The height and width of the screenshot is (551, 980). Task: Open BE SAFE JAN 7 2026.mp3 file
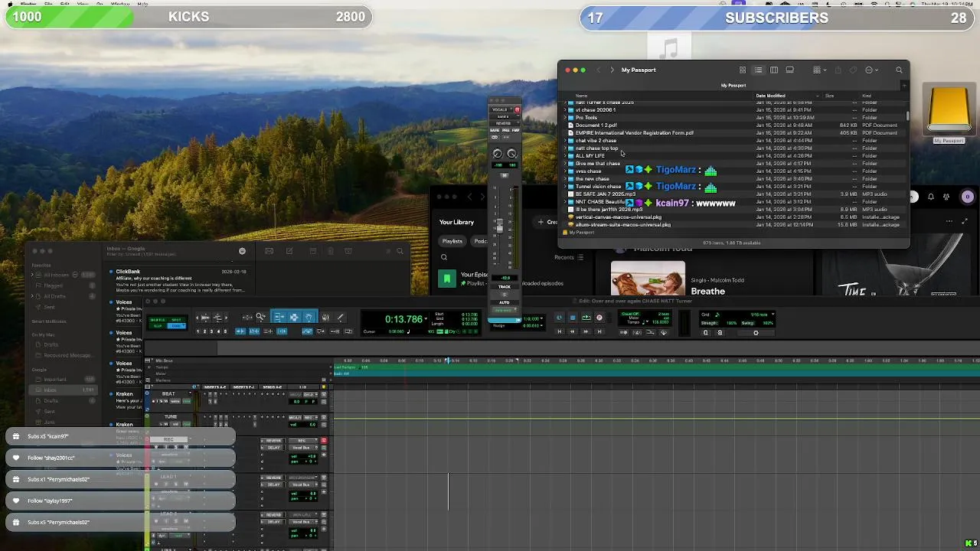click(x=606, y=194)
